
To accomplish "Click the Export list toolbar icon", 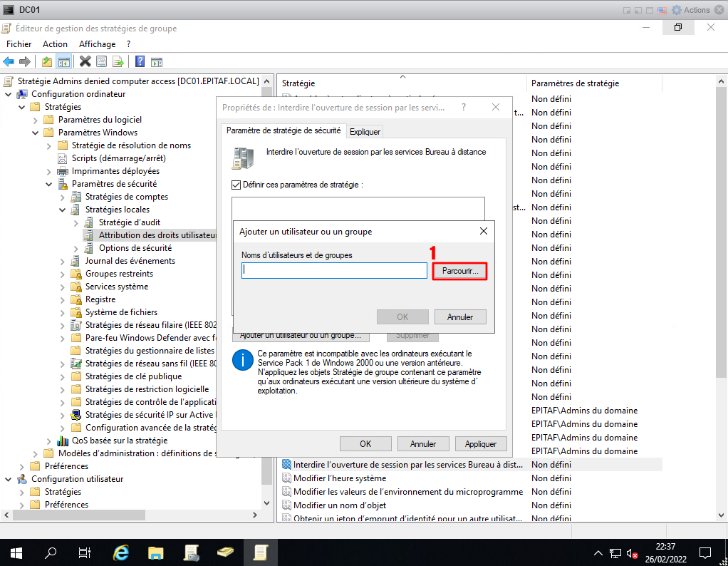I will coord(118,62).
